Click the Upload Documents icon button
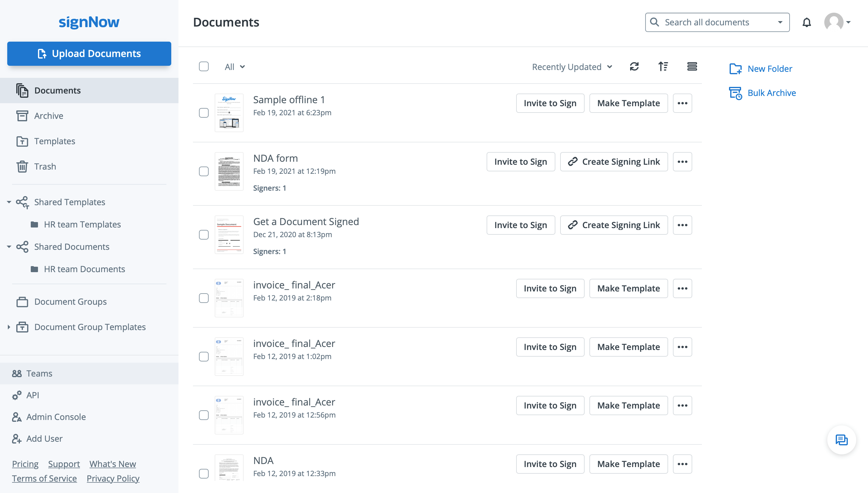 [x=42, y=53]
